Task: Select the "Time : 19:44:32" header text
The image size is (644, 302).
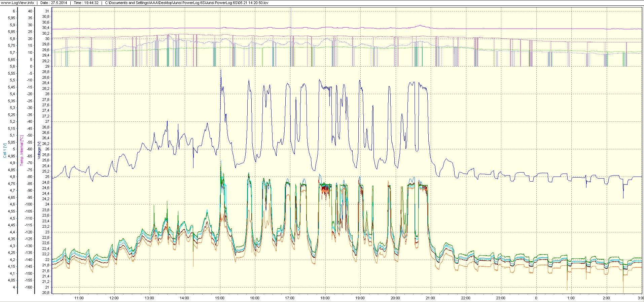Action: (x=86, y=3)
